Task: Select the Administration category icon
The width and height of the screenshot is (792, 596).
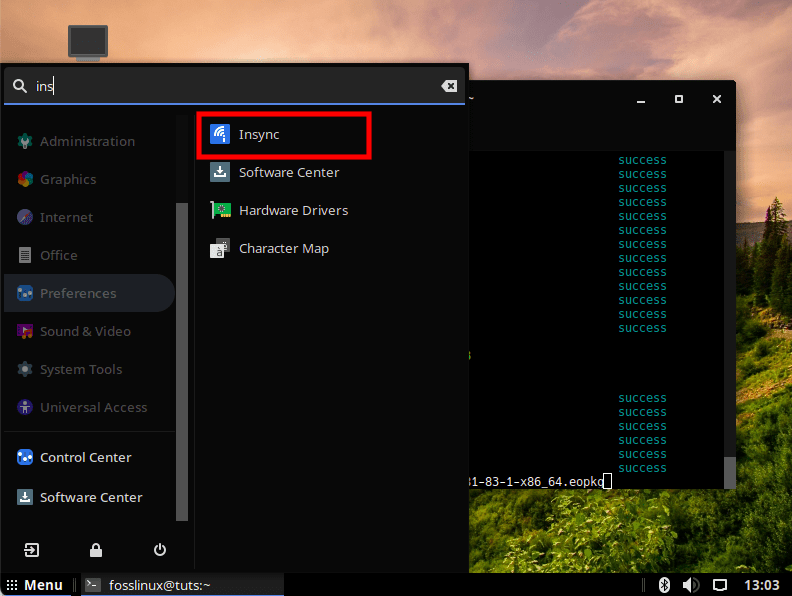Action: pyautogui.click(x=25, y=141)
